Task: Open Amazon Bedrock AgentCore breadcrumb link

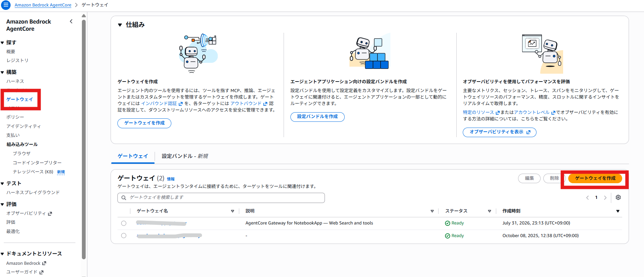Action: point(43,5)
